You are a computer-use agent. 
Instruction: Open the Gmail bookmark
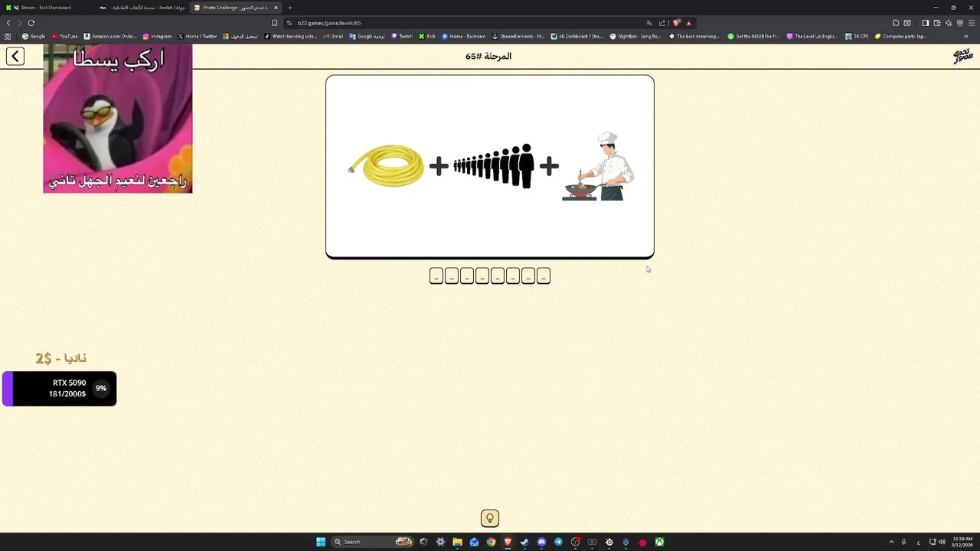(x=333, y=36)
